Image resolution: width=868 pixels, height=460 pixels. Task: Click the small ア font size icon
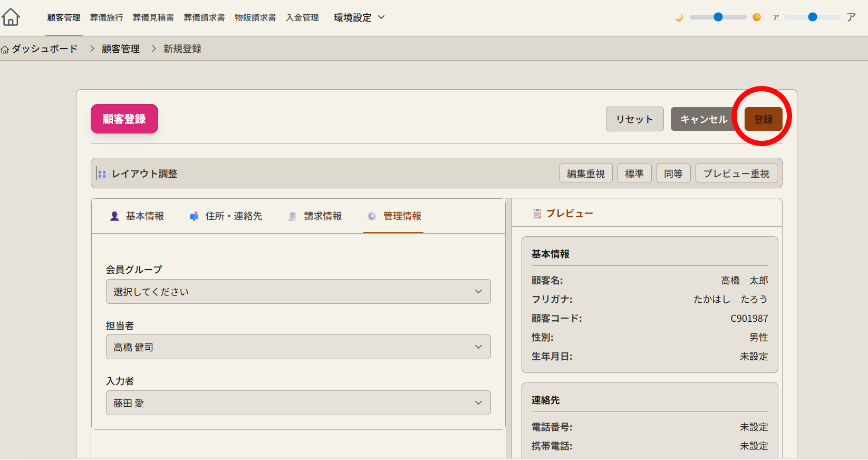tap(776, 17)
